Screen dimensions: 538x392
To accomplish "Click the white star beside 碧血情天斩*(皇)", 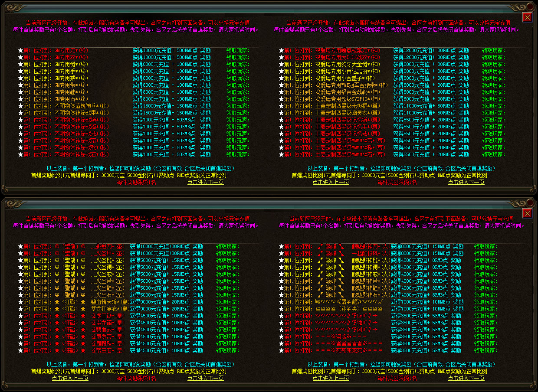I will tap(20, 302).
